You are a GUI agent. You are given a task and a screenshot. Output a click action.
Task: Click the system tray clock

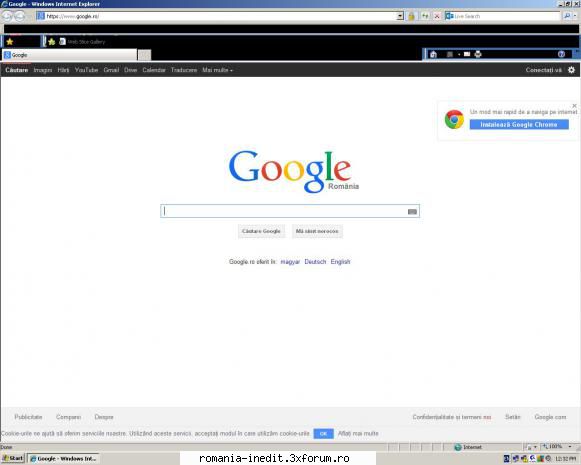click(565, 459)
